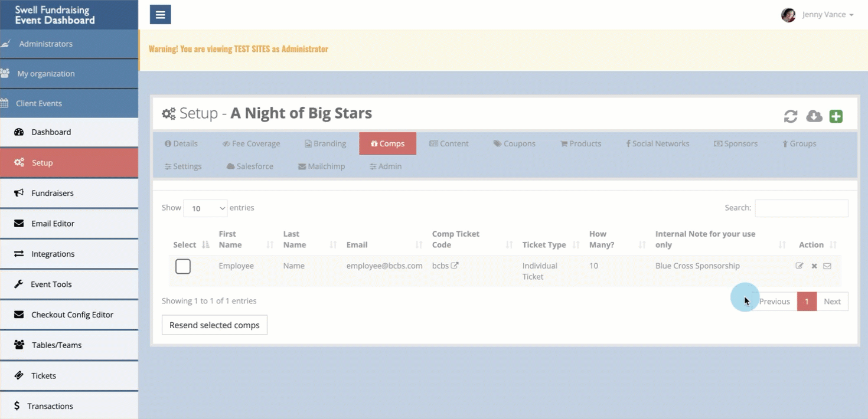Click the Transactions dollar icon
Screen dimensions: 868x419
17,406
